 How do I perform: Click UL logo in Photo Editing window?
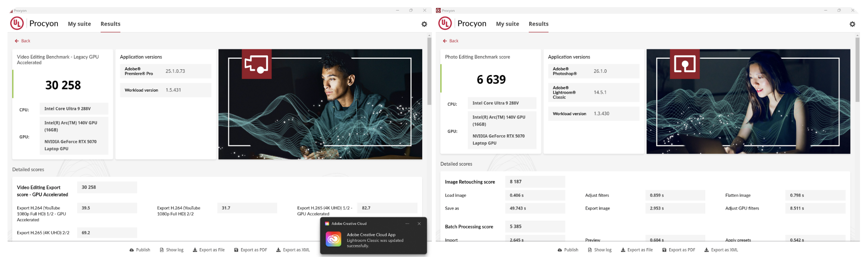(x=445, y=24)
